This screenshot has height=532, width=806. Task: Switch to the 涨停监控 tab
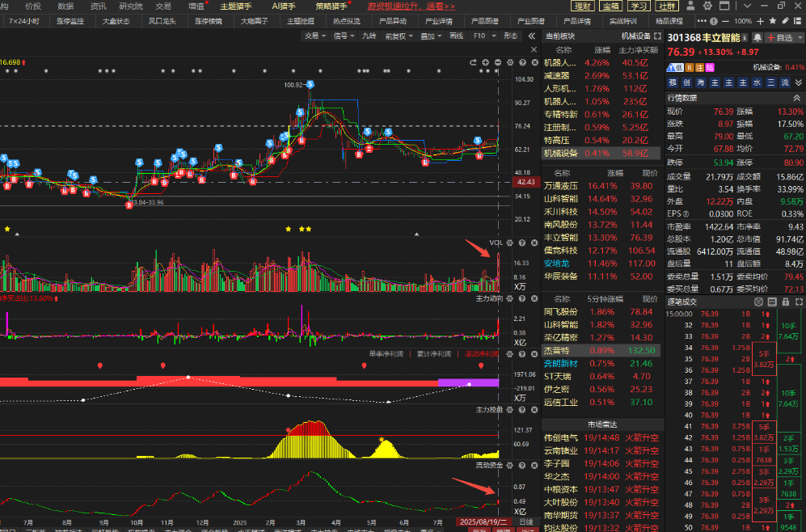click(70, 21)
